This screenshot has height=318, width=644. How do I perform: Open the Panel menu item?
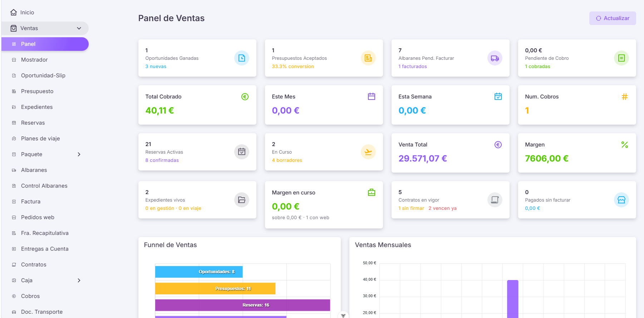coord(45,44)
